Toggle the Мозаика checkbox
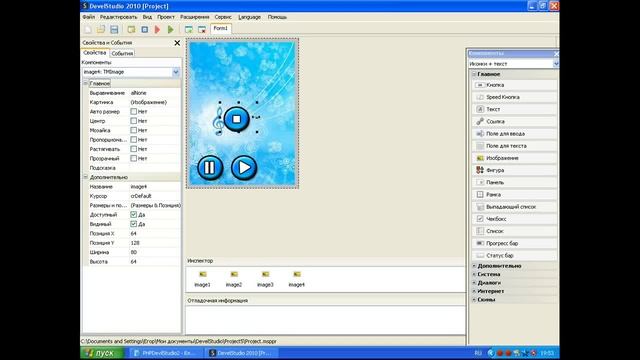640x360 pixels. (133, 130)
